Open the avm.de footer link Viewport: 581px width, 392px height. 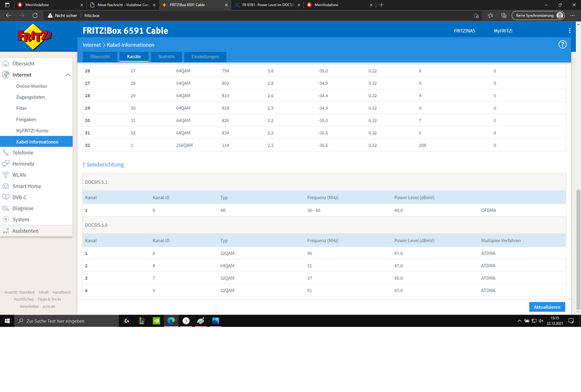pyautogui.click(x=48, y=307)
